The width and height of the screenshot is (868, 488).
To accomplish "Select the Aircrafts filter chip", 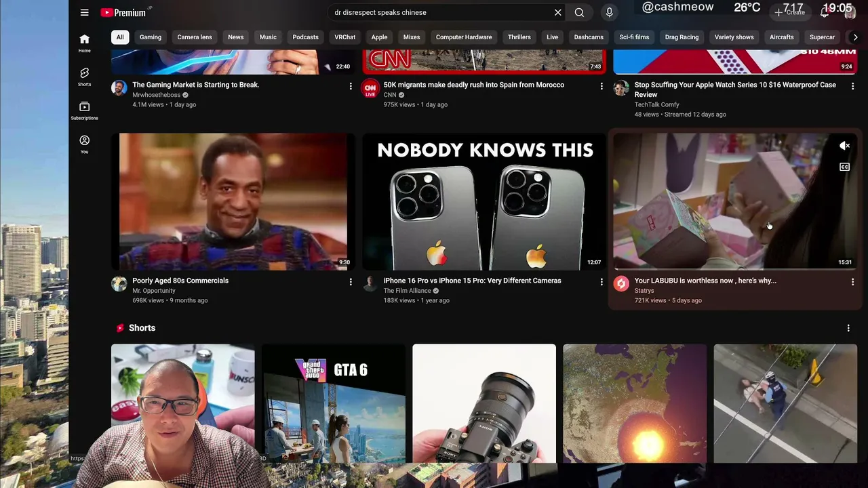I will coord(781,37).
